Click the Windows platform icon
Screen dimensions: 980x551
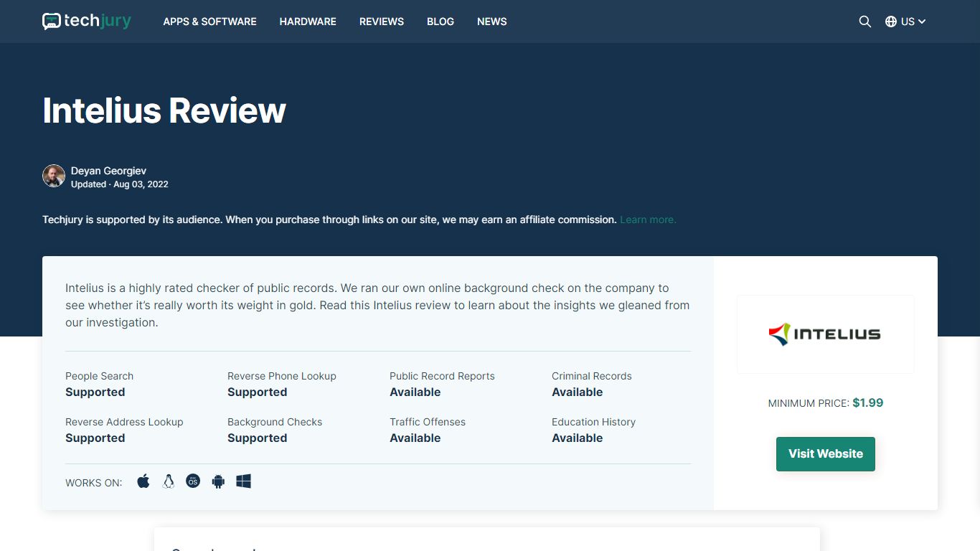243,481
